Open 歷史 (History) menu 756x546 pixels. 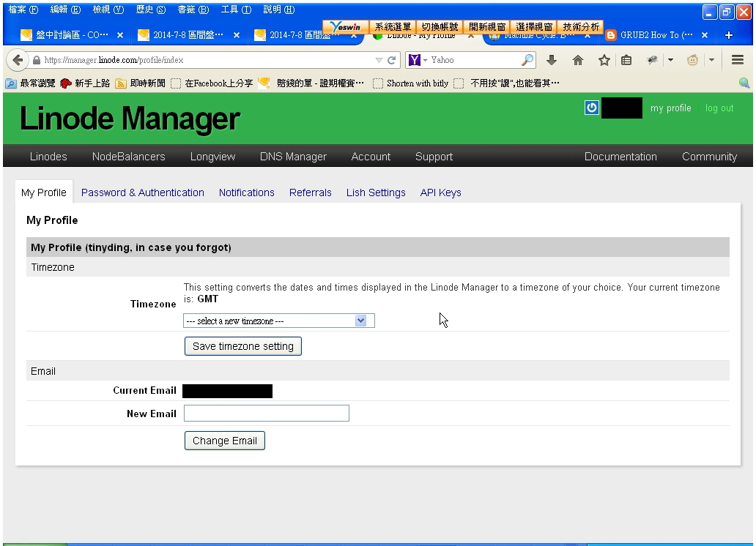(150, 10)
